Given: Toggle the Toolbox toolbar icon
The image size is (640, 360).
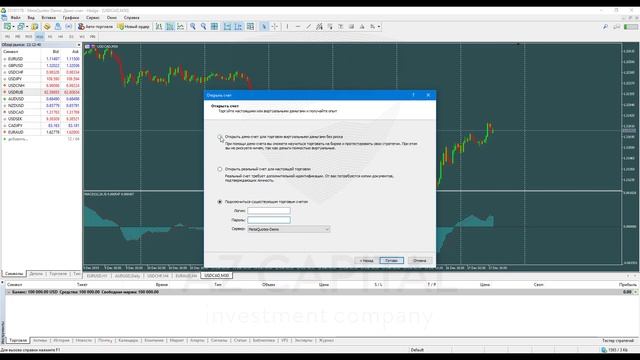Looking at the screenshot, I should click(x=58, y=27).
